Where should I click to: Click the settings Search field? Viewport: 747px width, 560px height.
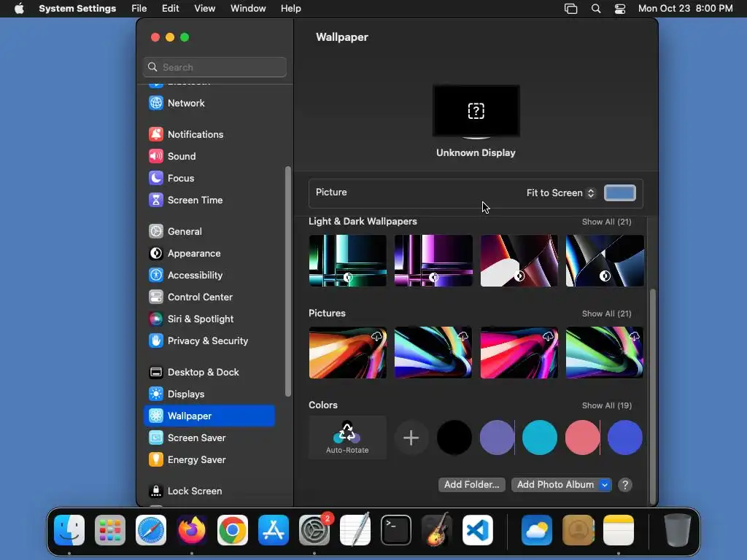[215, 67]
